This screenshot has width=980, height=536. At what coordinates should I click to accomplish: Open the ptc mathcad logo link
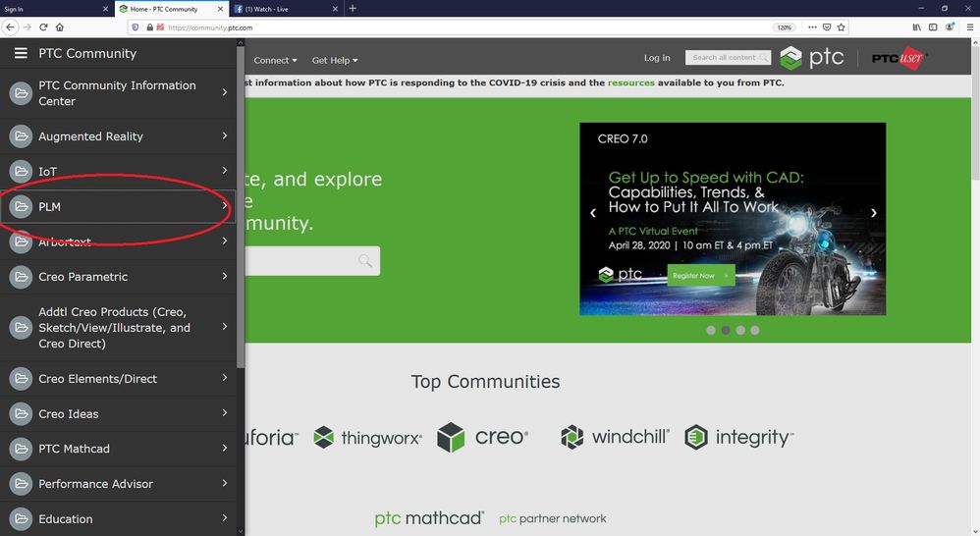point(429,518)
